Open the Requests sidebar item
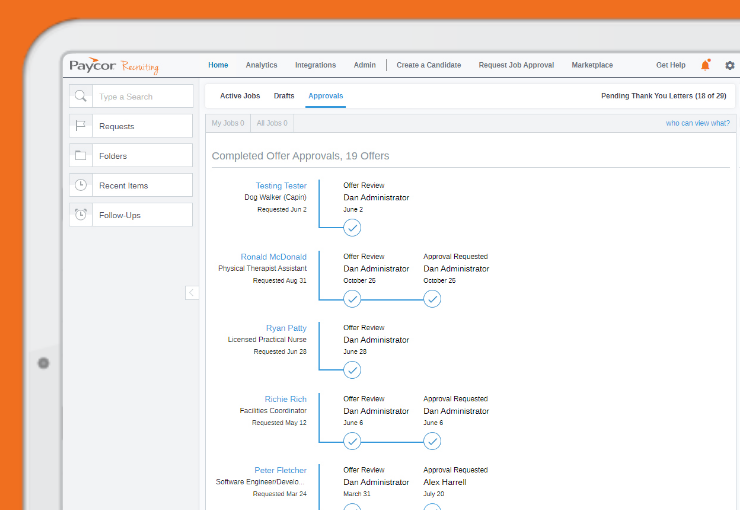The image size is (740, 510). coord(131,126)
